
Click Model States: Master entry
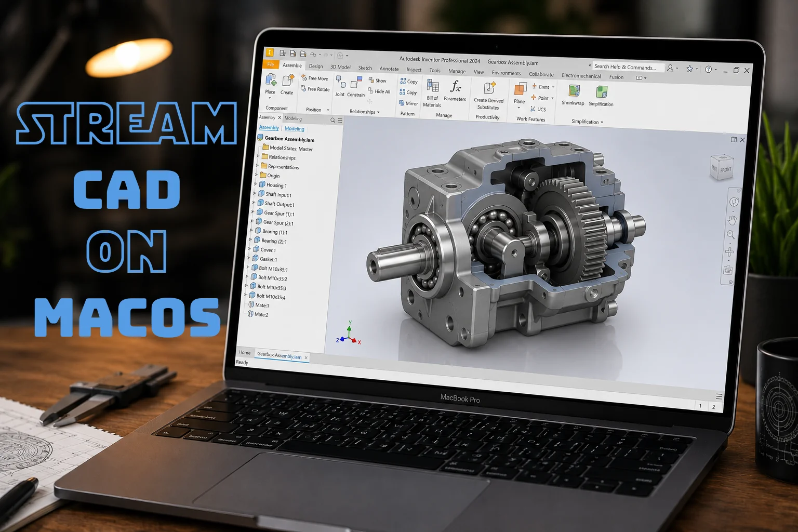coord(287,148)
